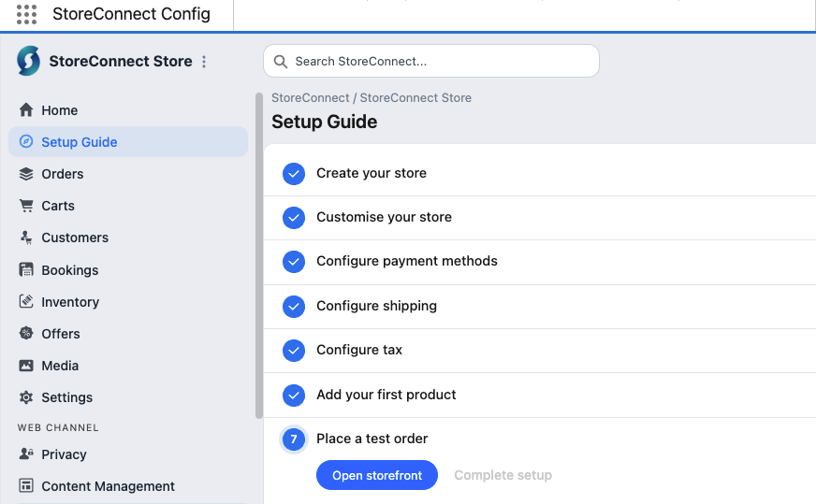Click the Content Management layout icon
This screenshot has width=816, height=504.
26,485
